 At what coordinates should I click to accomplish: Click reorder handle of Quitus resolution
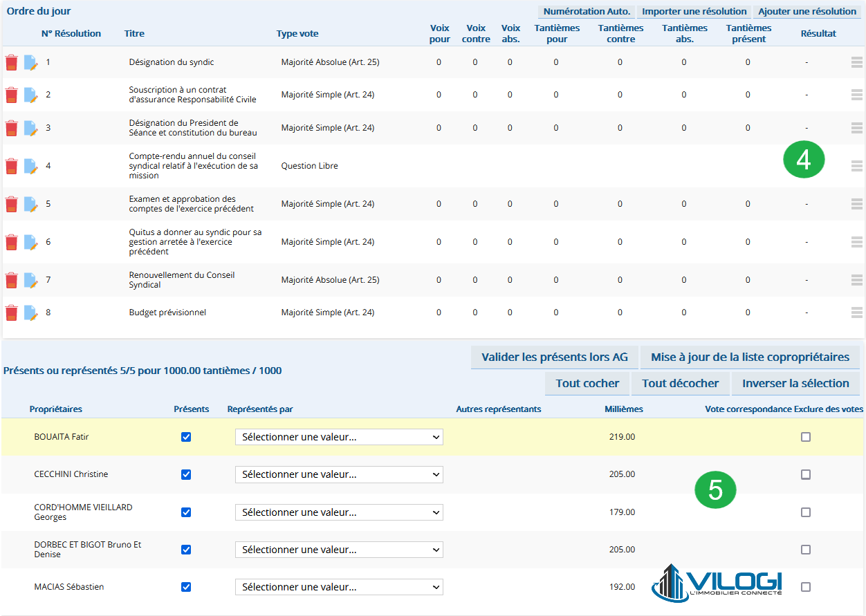point(857,242)
